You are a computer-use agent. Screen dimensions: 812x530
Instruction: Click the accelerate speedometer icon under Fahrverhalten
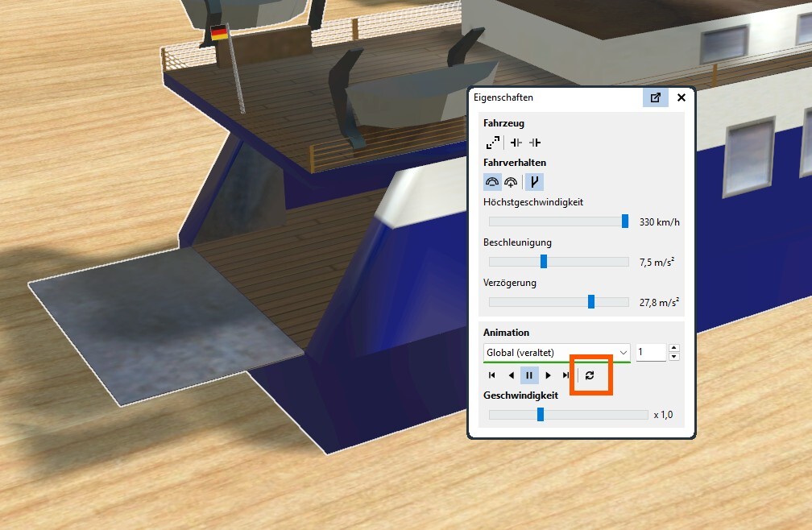(x=511, y=182)
